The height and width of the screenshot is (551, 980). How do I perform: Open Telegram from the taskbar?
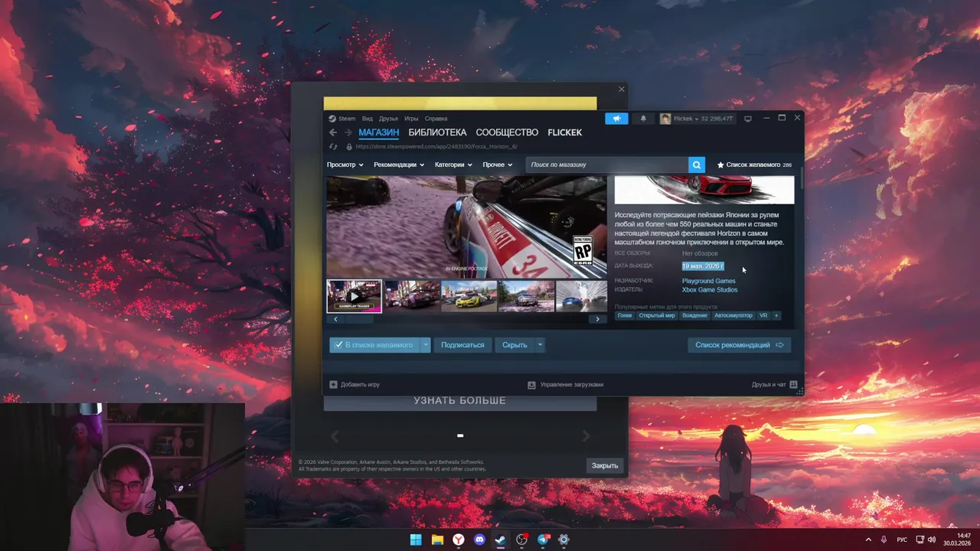543,540
